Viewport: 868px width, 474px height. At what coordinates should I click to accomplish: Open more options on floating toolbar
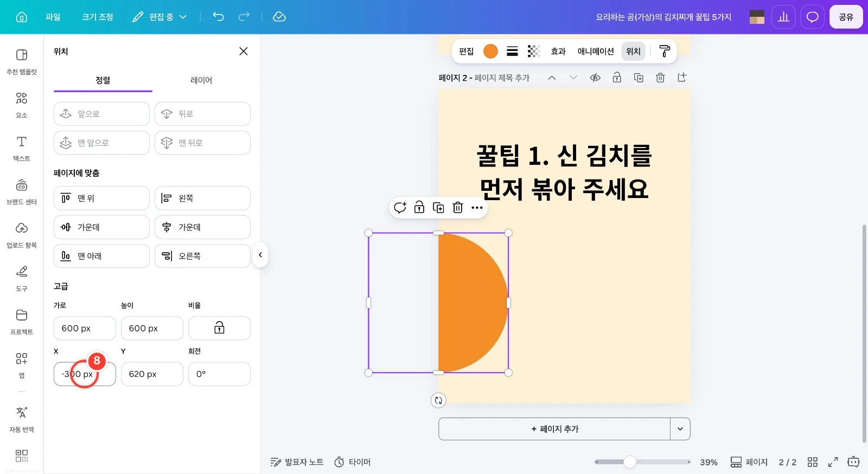coord(477,207)
